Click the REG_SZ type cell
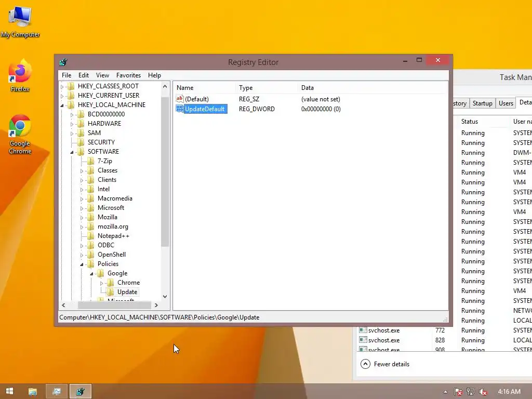Image resolution: width=532 pixels, height=399 pixels. tap(249, 99)
